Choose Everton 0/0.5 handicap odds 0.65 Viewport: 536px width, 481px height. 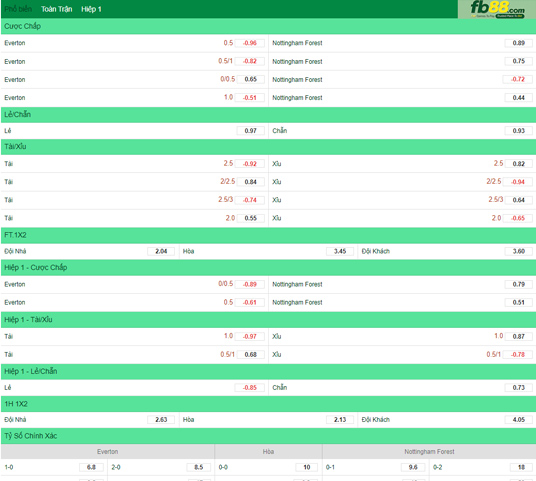click(x=250, y=79)
